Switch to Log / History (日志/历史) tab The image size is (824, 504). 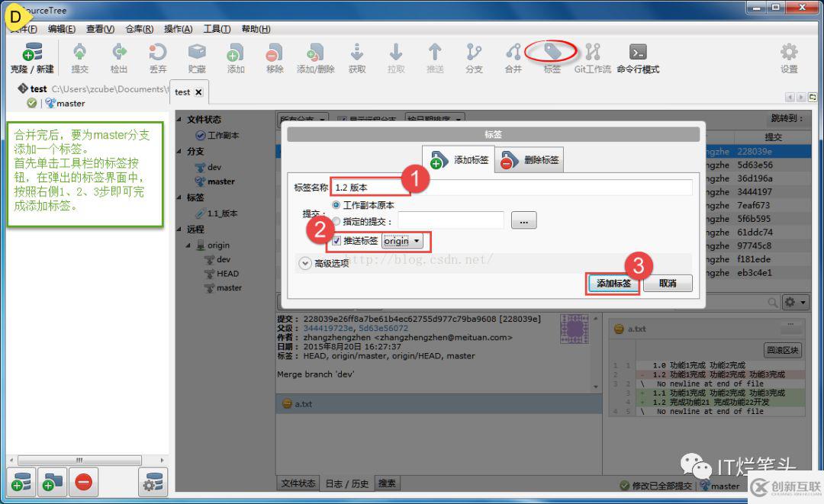click(x=347, y=483)
